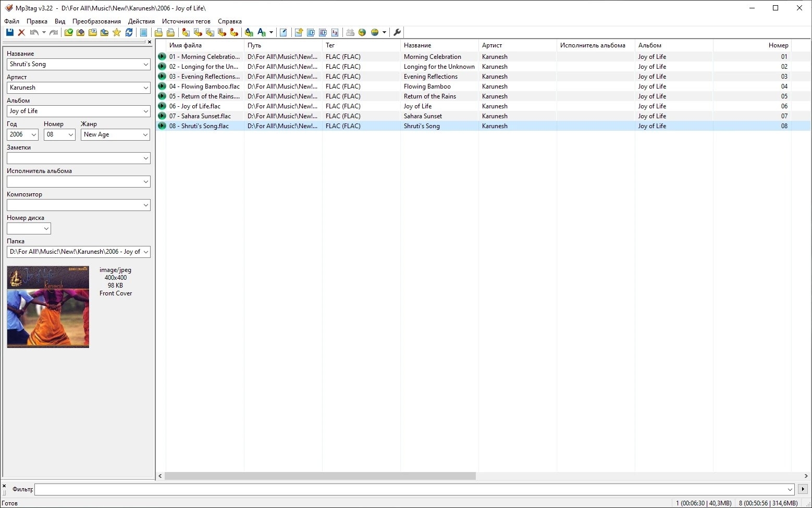
Task: Open the Преобразования menu
Action: [96, 21]
